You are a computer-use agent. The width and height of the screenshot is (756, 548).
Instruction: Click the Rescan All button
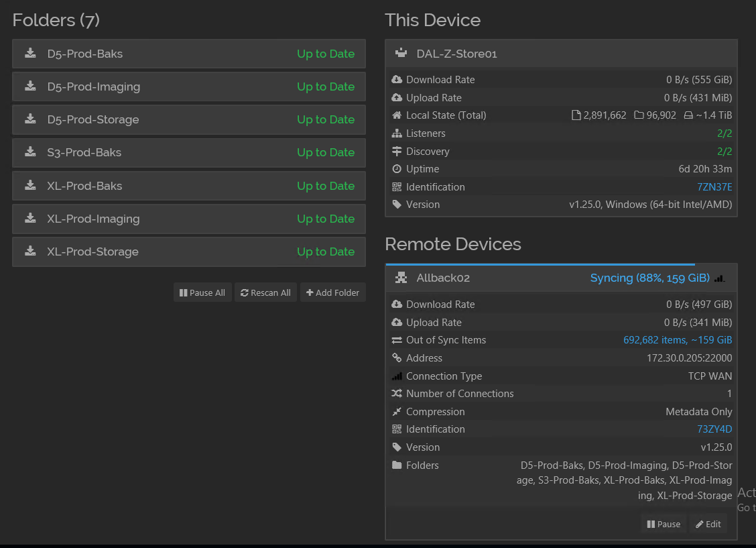click(x=265, y=292)
